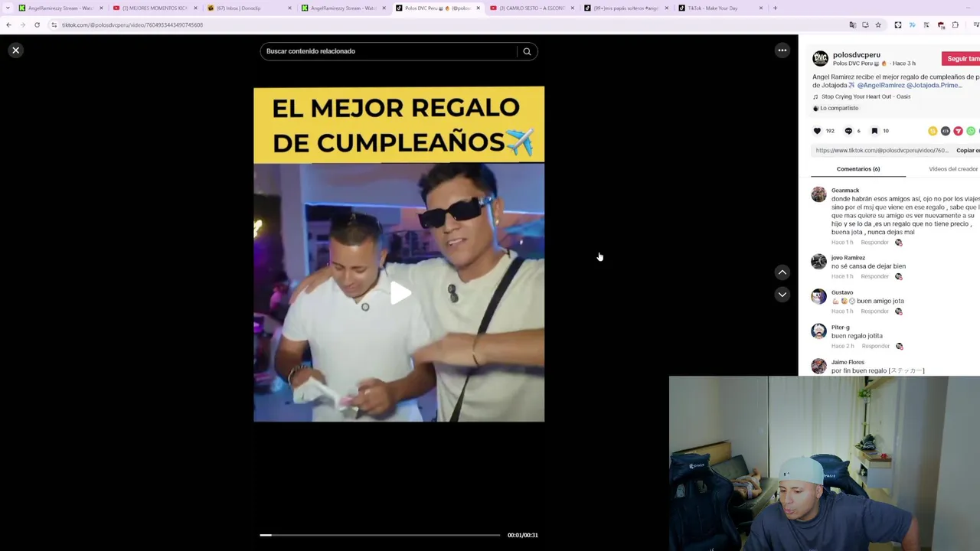Click creator-liked badge on Gustavo's comment

pos(899,311)
